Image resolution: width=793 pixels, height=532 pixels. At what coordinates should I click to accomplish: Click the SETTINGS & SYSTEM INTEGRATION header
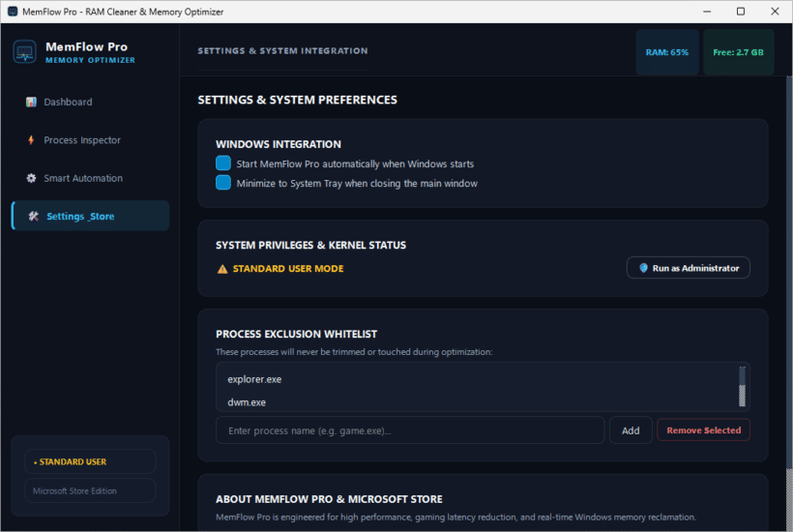[x=282, y=51]
